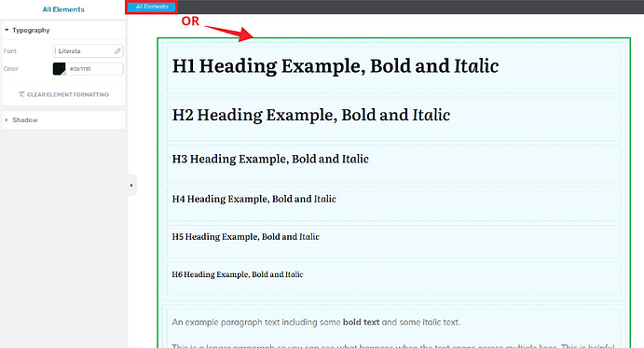The height and width of the screenshot is (348, 644).
Task: Select the H2 Heading Example block
Action: point(393,118)
